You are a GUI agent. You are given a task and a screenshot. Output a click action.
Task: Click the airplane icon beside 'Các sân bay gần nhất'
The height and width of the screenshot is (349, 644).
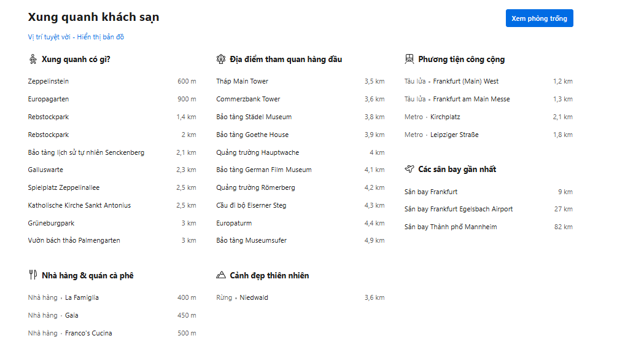[x=409, y=169]
